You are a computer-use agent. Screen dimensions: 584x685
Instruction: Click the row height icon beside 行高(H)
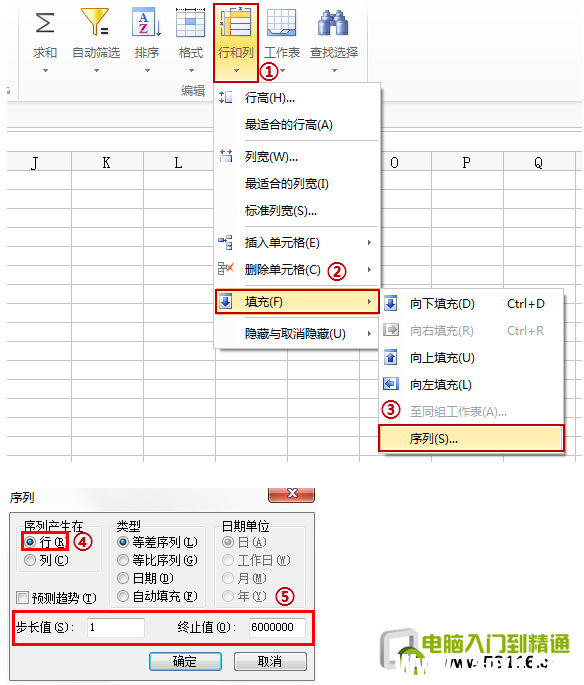pos(225,97)
